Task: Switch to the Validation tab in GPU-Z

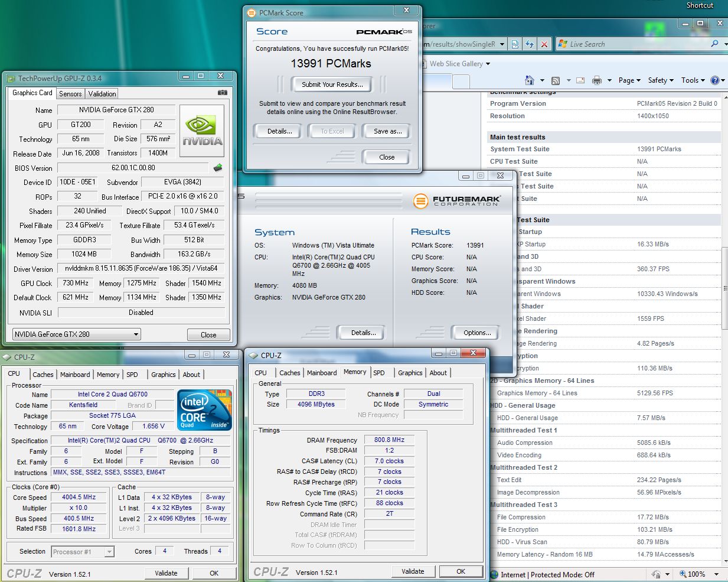Action: coord(102,94)
